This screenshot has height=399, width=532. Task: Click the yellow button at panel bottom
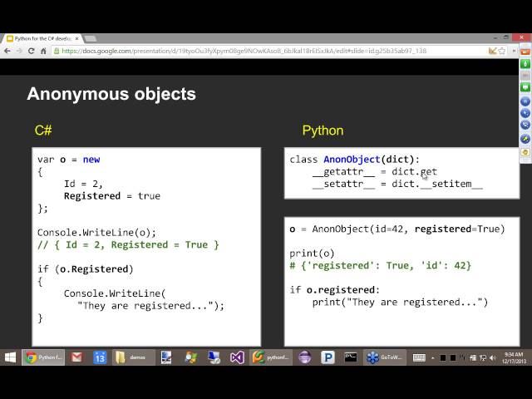[x=525, y=152]
